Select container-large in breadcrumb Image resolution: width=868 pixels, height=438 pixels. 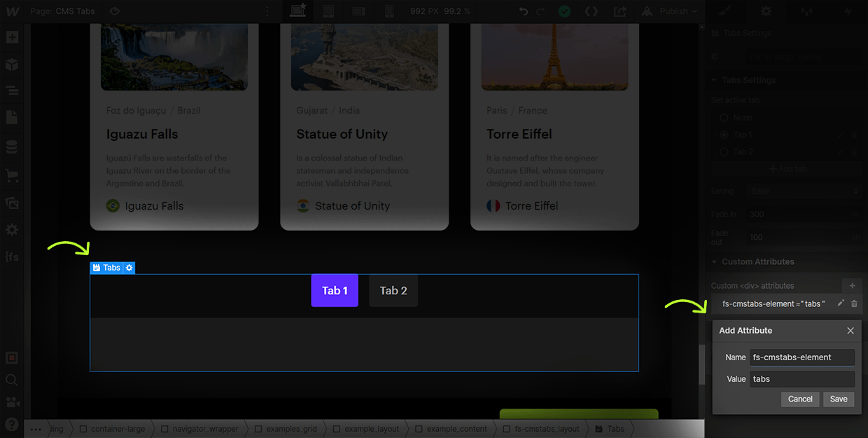click(112, 429)
